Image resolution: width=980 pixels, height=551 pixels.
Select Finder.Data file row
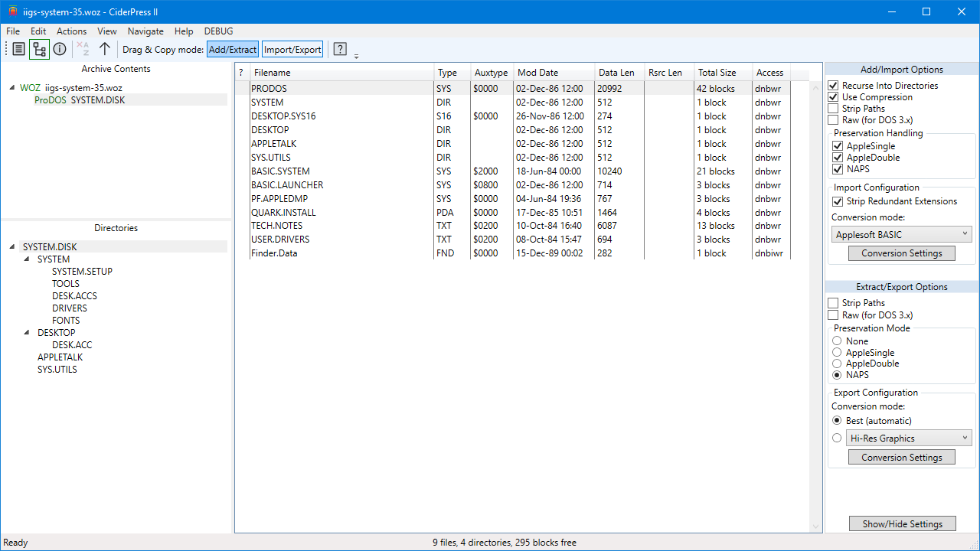pos(522,253)
